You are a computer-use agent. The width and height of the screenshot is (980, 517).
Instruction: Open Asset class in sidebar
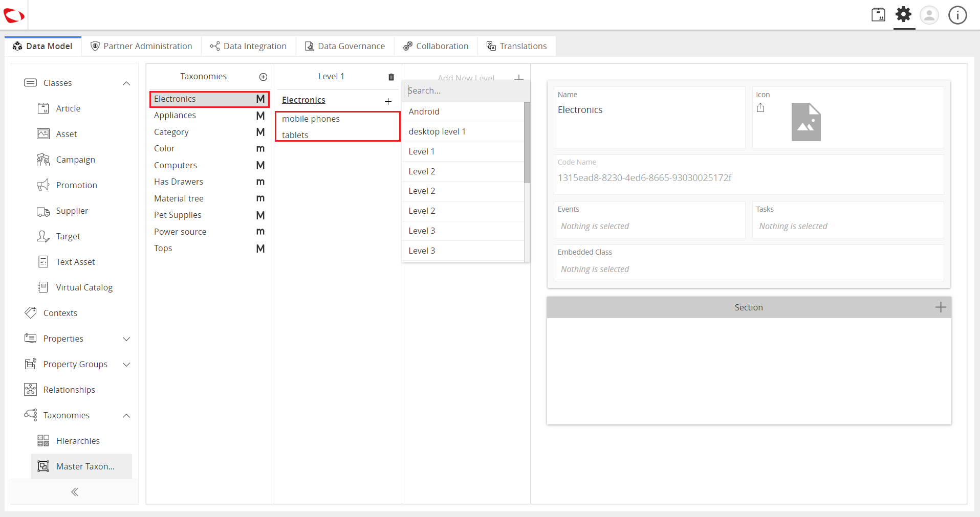point(67,134)
